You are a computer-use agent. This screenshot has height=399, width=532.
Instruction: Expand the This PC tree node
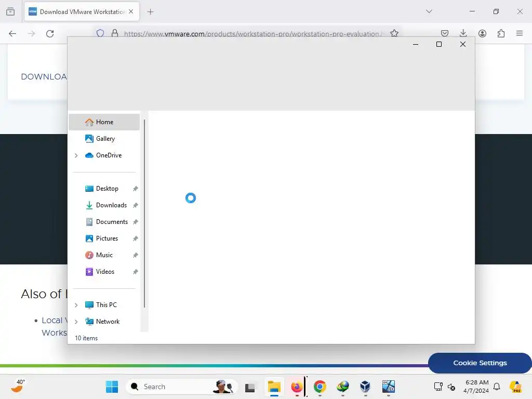76,305
